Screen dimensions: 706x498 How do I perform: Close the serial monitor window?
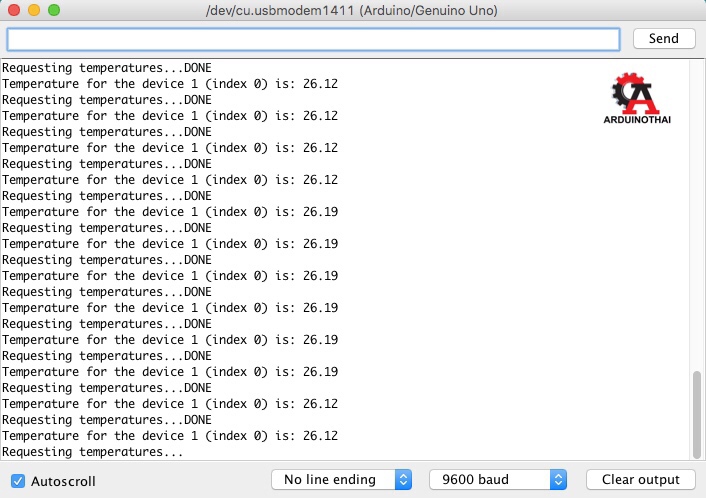[14, 10]
